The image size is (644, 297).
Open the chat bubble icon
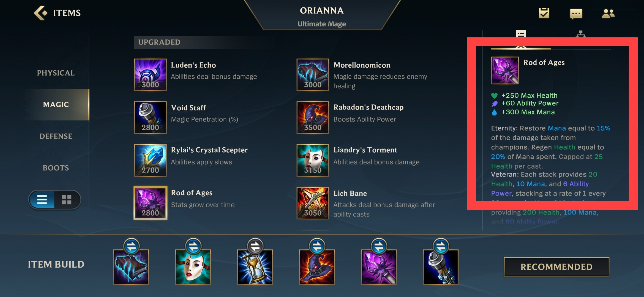click(576, 14)
